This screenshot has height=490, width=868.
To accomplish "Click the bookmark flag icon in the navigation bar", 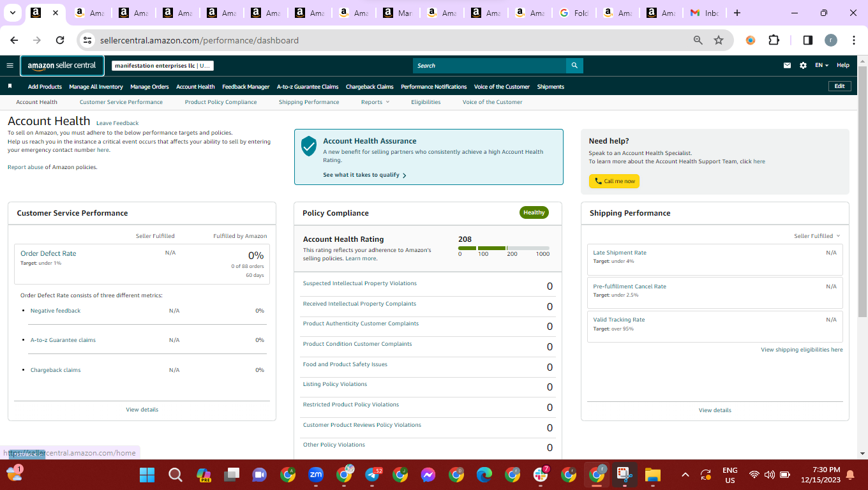I will coord(10,86).
